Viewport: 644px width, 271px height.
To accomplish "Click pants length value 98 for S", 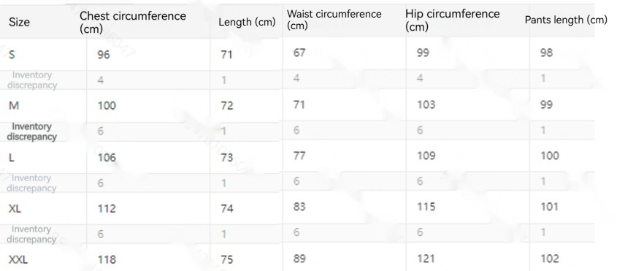I will [546, 53].
